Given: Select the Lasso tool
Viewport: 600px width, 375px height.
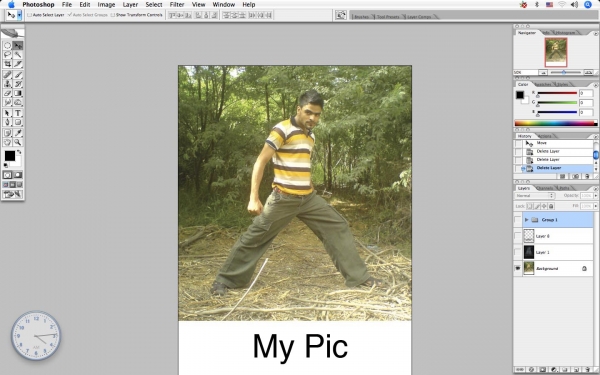Looking at the screenshot, I should (7, 55).
